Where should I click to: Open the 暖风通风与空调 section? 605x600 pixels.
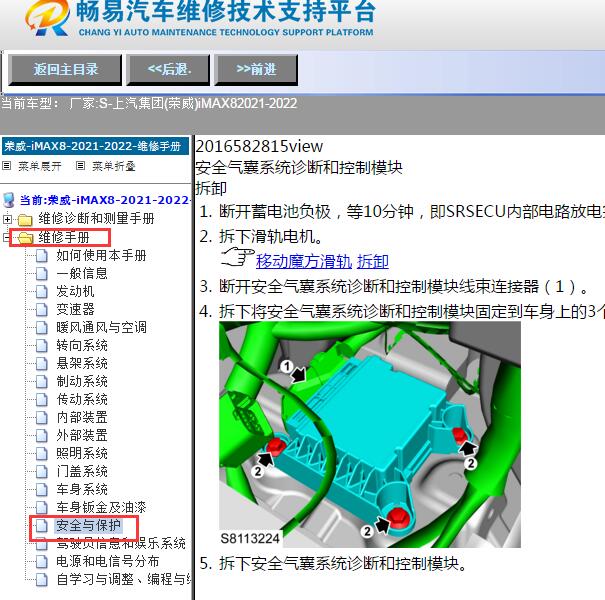tap(101, 327)
